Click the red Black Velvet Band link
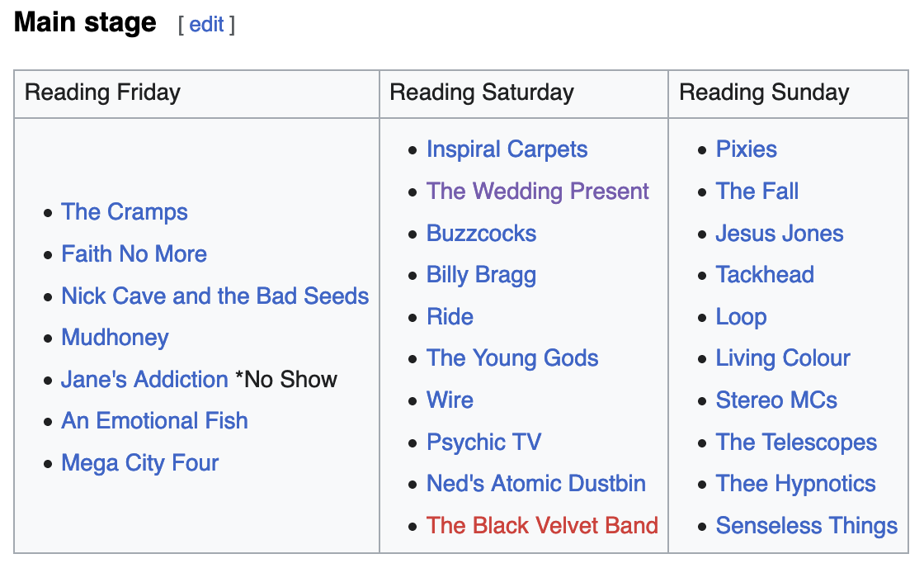Image resolution: width=924 pixels, height=568 pixels. [542, 526]
